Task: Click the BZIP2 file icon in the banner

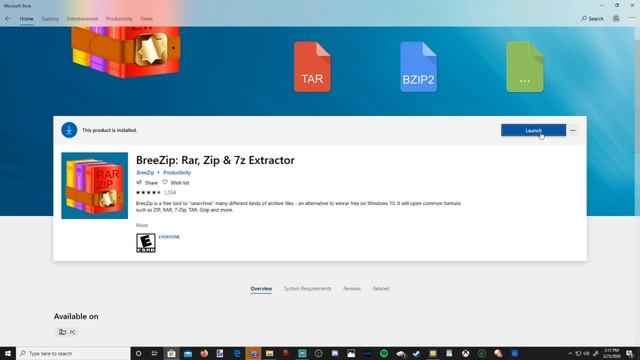Action: tap(418, 67)
